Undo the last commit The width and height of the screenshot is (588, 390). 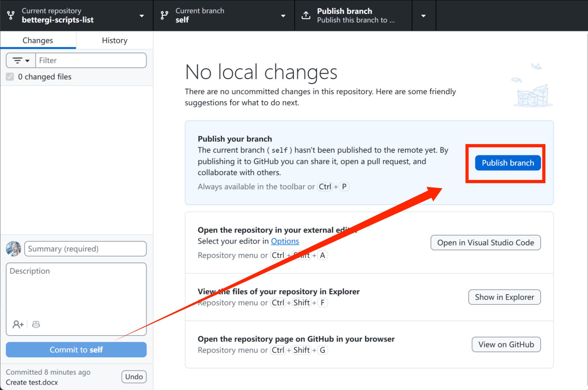pos(134,377)
